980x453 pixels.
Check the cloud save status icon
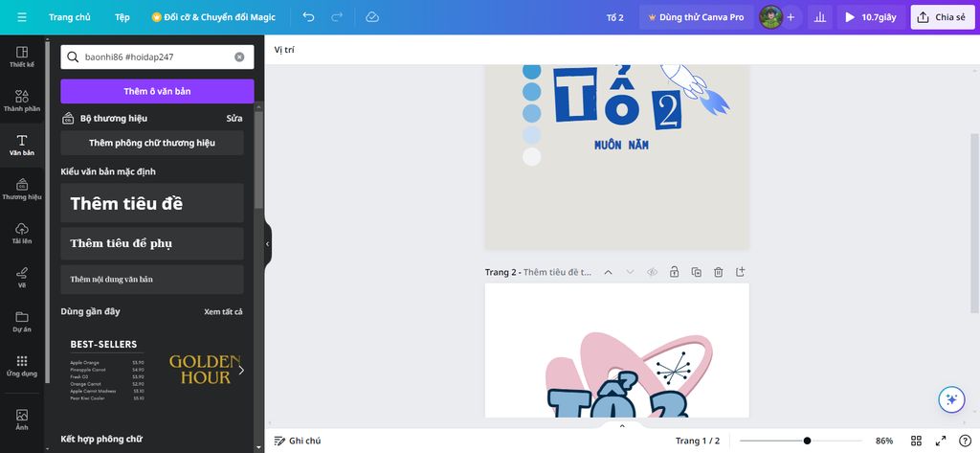tap(372, 17)
